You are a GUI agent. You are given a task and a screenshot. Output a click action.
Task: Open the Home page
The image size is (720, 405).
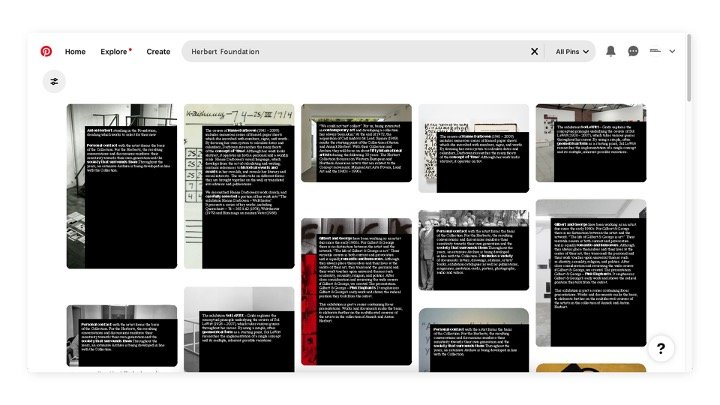point(75,52)
